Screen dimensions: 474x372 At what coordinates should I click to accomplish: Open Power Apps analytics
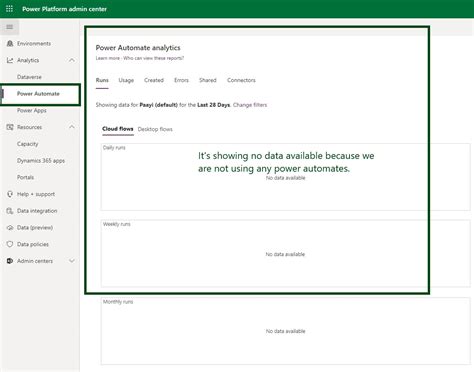tap(32, 110)
